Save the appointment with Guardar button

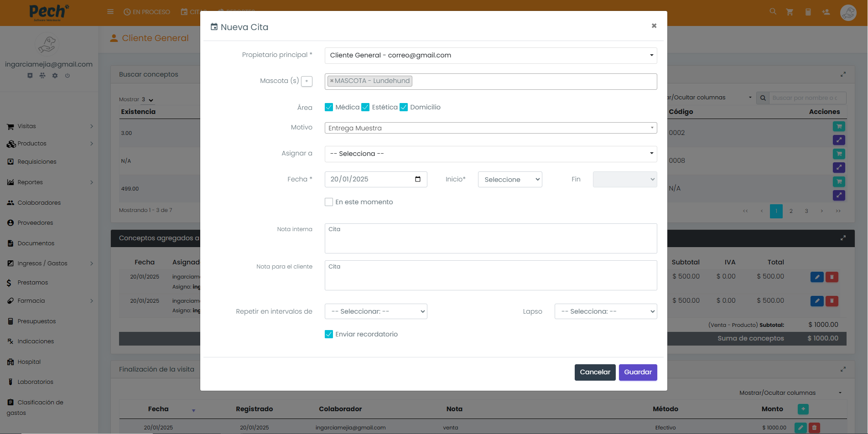(638, 372)
